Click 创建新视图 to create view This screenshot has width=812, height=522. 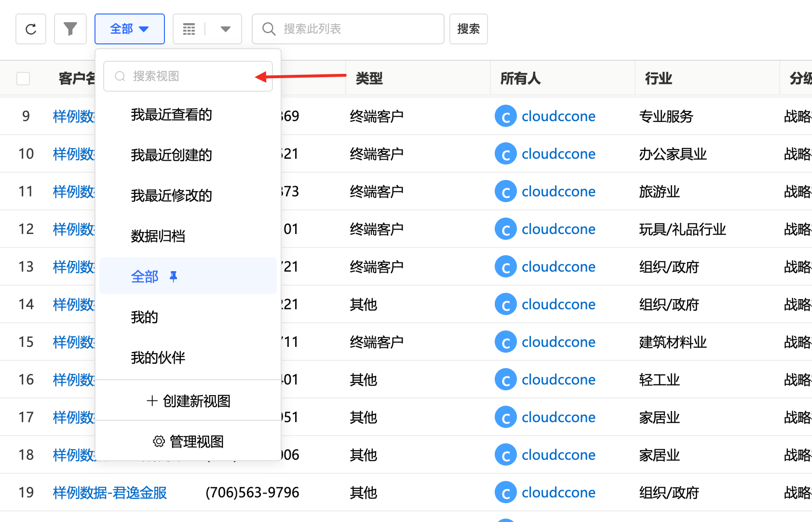tap(188, 401)
